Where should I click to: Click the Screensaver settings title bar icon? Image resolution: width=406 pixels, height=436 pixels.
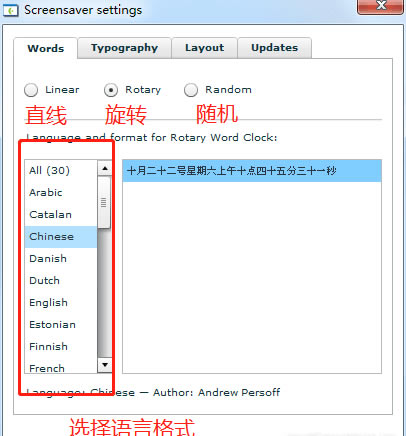pos(10,10)
